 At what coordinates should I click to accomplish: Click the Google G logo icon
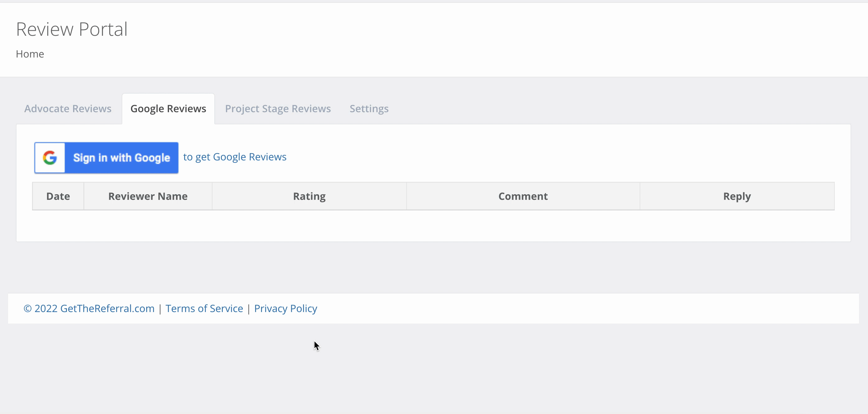(50, 158)
